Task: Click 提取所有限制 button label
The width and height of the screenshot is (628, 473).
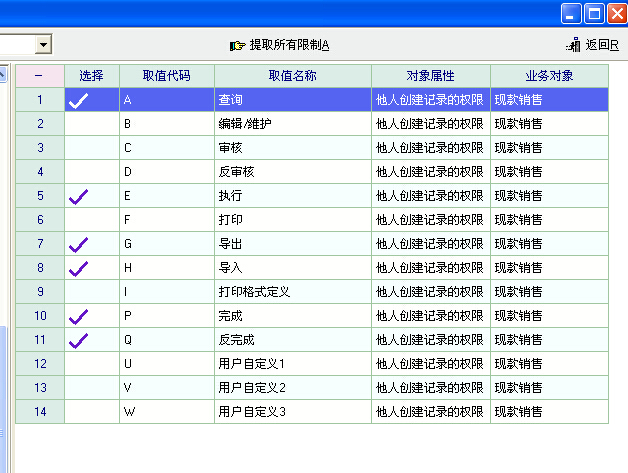Action: [x=289, y=45]
